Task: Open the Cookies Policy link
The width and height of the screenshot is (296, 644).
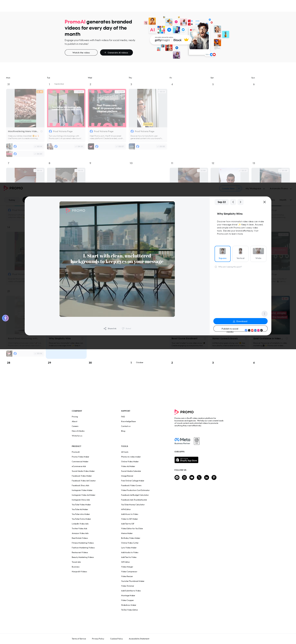Action: point(116,638)
